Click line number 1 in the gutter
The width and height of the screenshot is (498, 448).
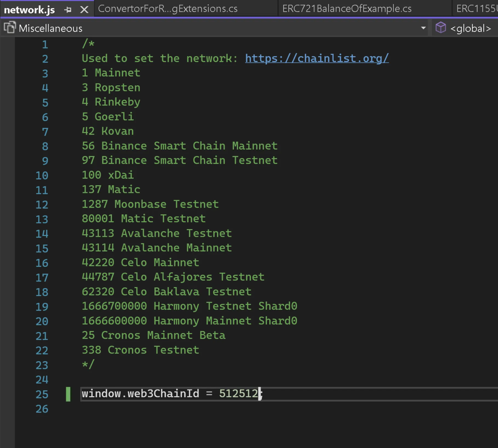coord(45,44)
